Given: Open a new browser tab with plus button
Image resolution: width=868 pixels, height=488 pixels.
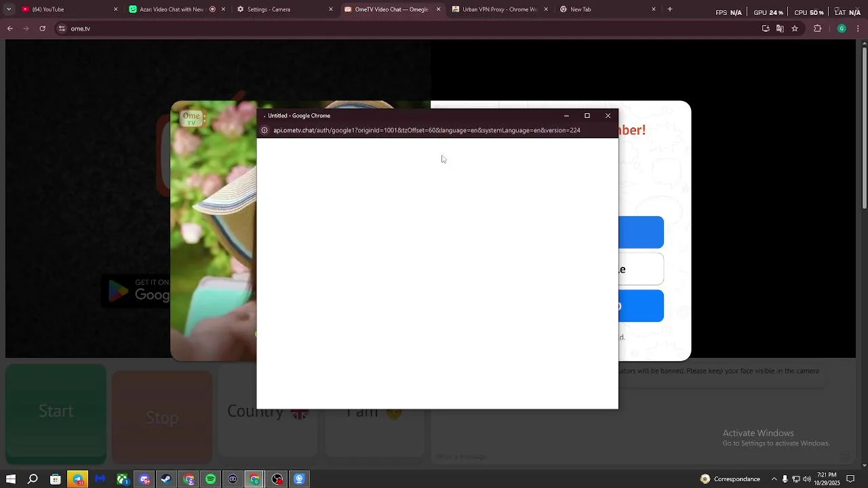Looking at the screenshot, I should (x=670, y=9).
